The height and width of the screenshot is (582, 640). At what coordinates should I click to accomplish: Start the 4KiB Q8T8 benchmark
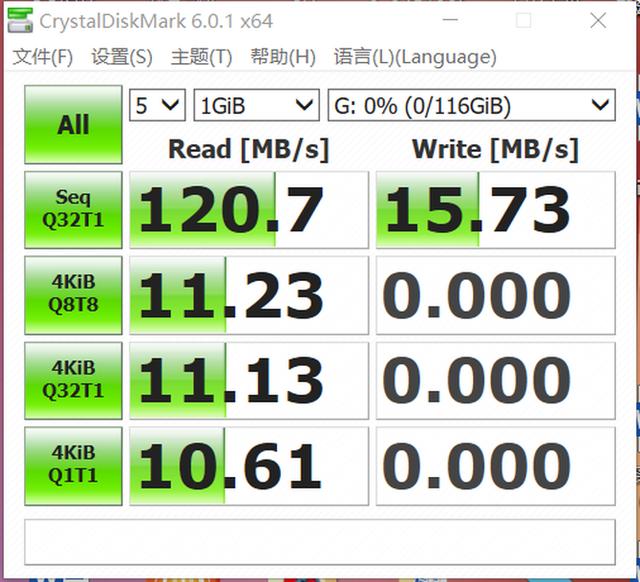tap(73, 295)
